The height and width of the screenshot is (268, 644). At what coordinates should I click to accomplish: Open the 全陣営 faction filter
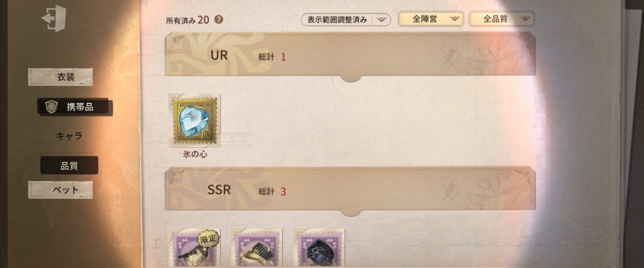click(x=431, y=19)
